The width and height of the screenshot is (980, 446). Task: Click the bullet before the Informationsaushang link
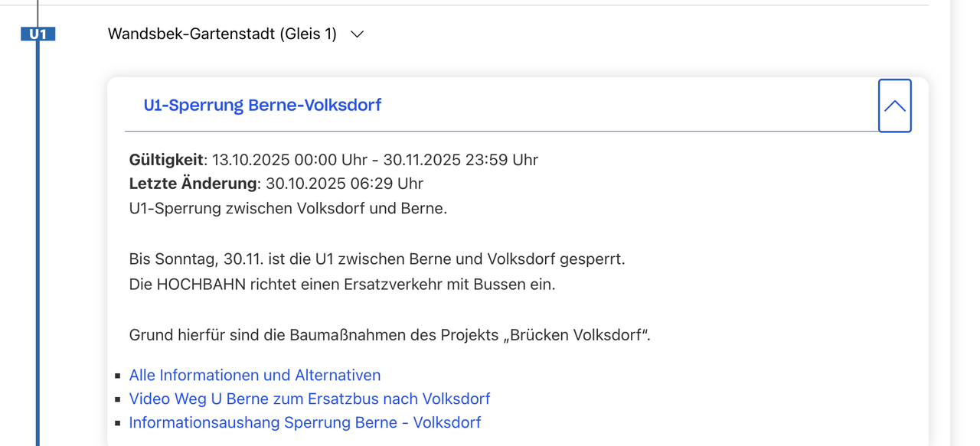tap(118, 423)
